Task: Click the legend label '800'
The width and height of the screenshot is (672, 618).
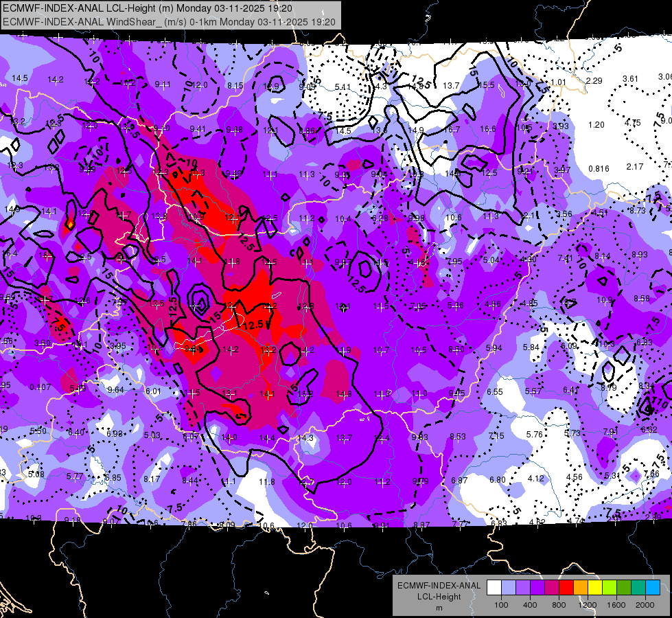Action: (559, 605)
